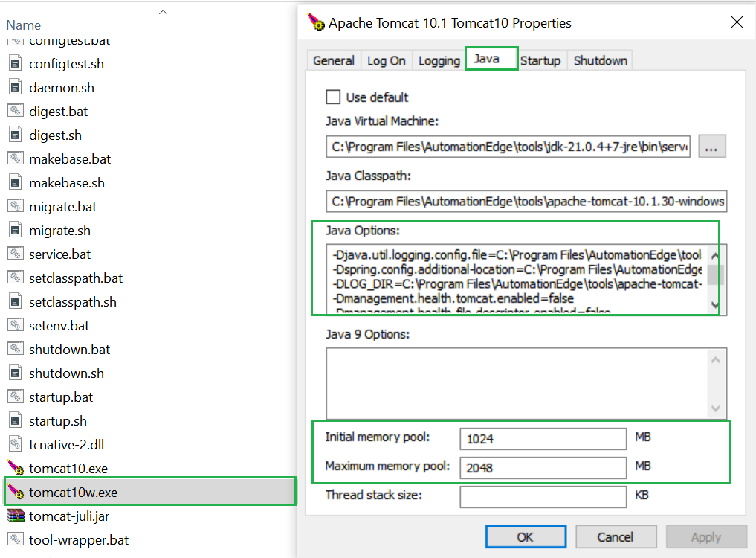756x558 pixels.
Task: Open the Startup tab
Action: coord(540,60)
